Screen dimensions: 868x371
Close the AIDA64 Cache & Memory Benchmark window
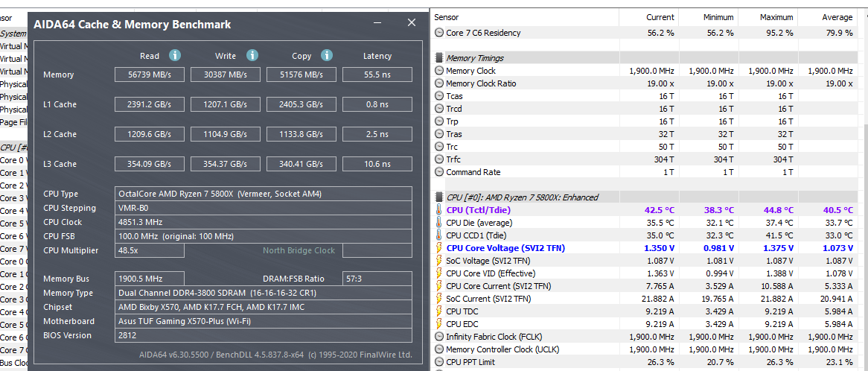[x=412, y=22]
